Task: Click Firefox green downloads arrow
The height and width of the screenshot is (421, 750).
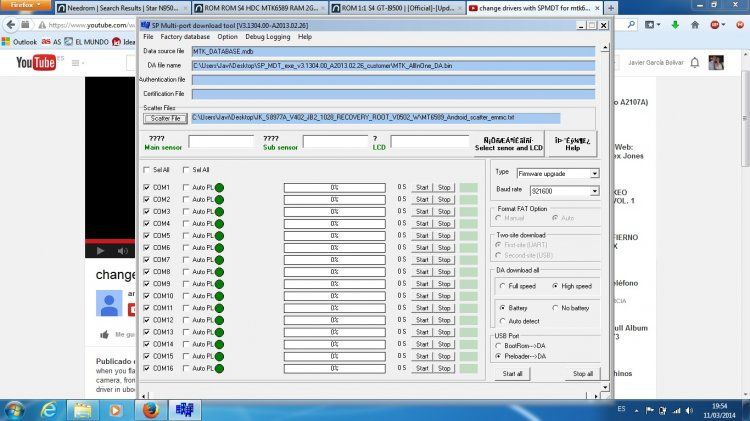Action: 675,24
